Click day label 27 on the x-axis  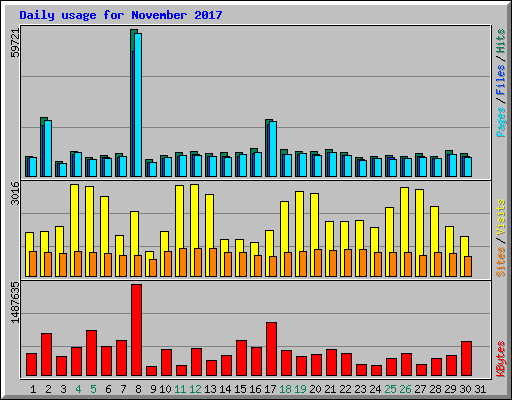point(420,389)
